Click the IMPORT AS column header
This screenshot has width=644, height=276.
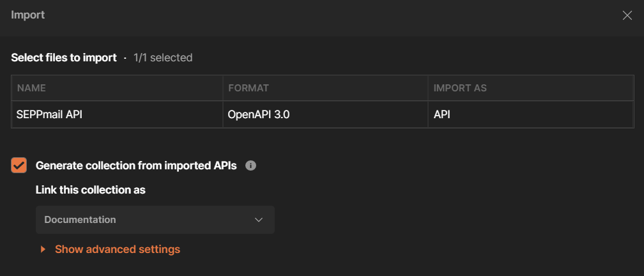coord(460,88)
